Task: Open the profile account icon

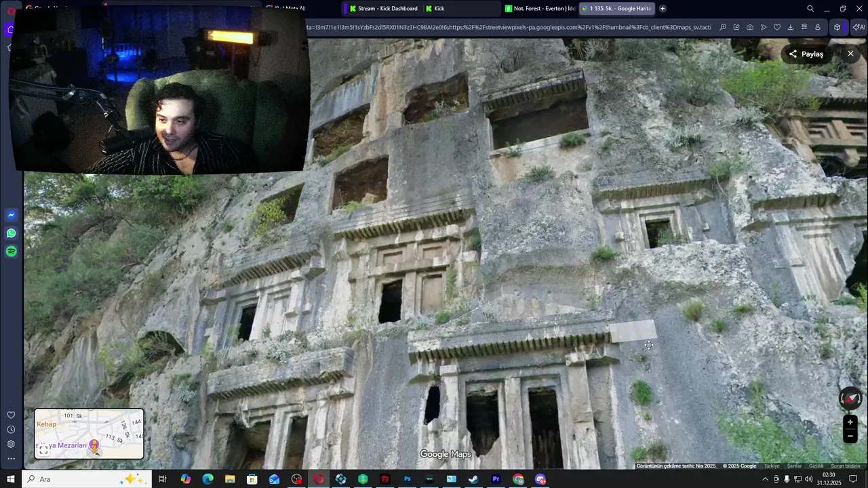Action: 818,27
